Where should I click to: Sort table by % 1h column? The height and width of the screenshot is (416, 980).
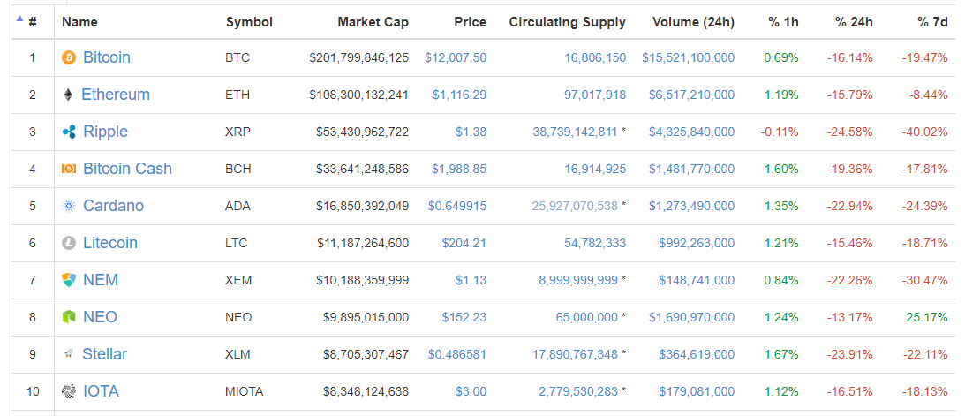[x=784, y=22]
